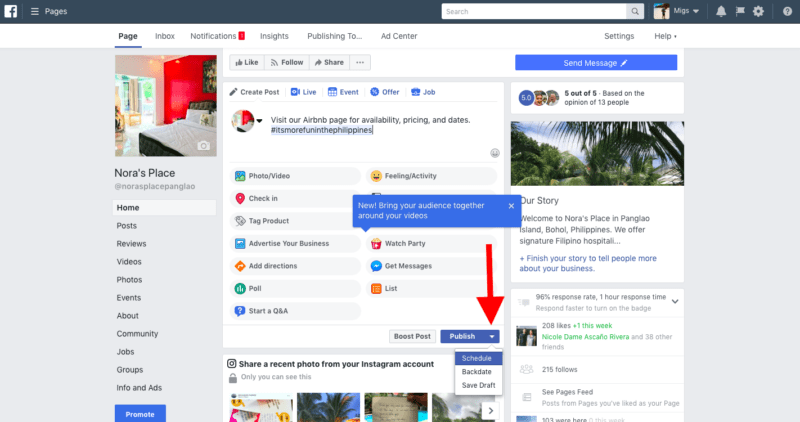Click the Boost Post button
Screen dimensions: 800x422
(412, 336)
